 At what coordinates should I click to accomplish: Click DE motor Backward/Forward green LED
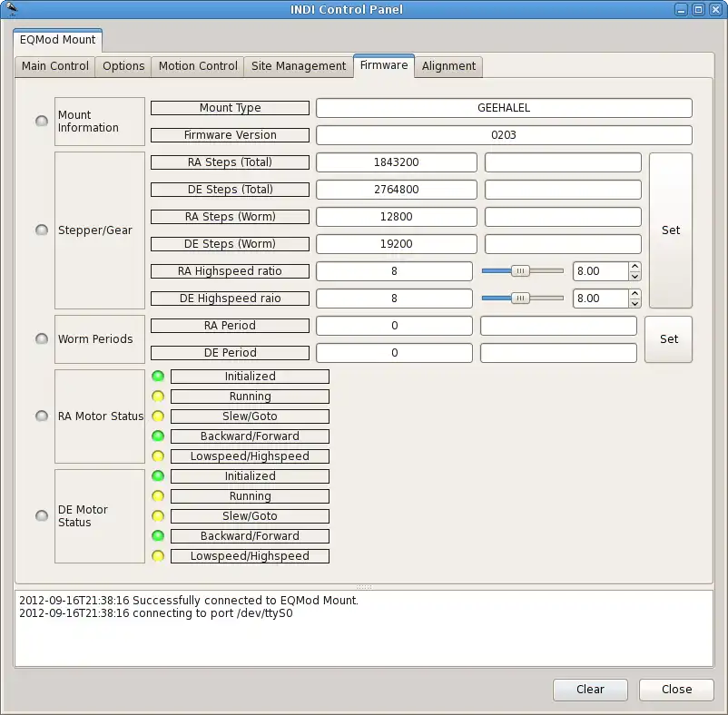[158, 536]
